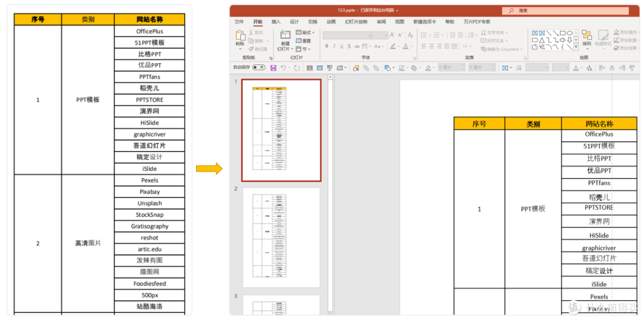
Task: Switch to the Animations (动画) tab
Action: coord(331,21)
